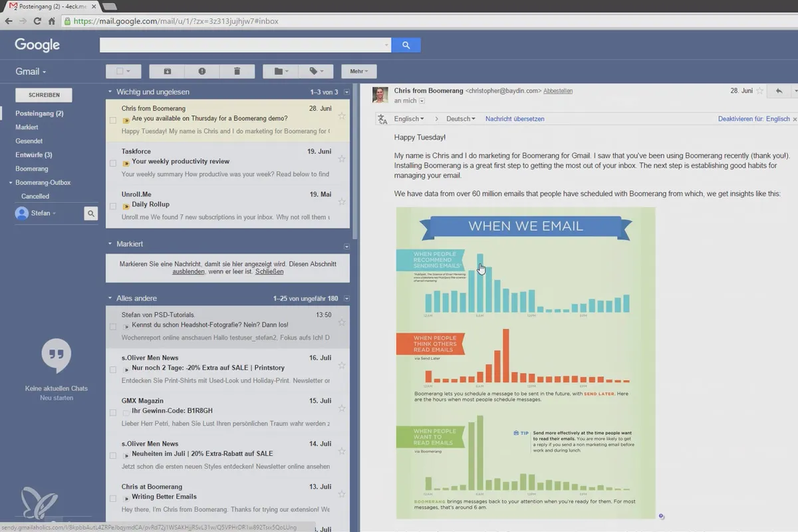The height and width of the screenshot is (532, 798).
Task: Click into the Gmail search field
Action: pos(245,45)
